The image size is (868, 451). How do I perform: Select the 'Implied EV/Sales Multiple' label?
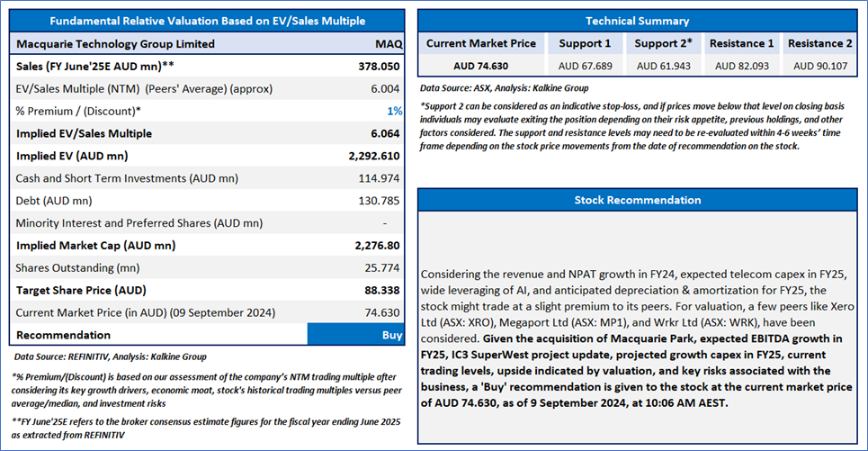tap(84, 133)
